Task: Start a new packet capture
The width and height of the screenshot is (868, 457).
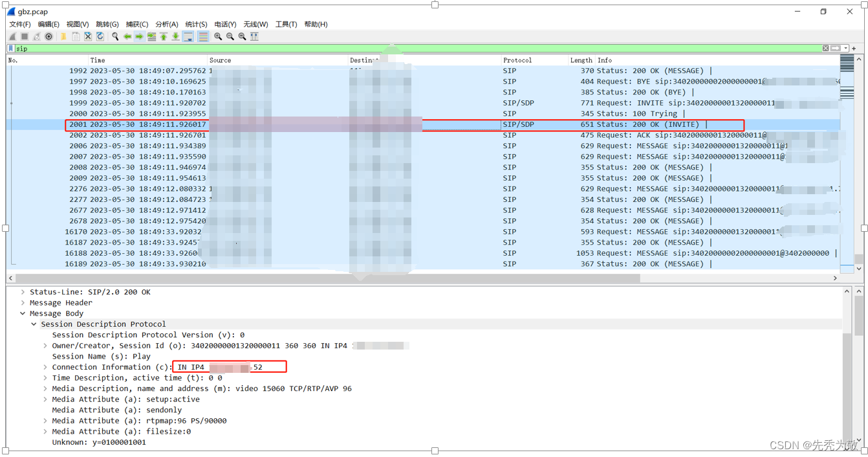Action: click(x=12, y=37)
